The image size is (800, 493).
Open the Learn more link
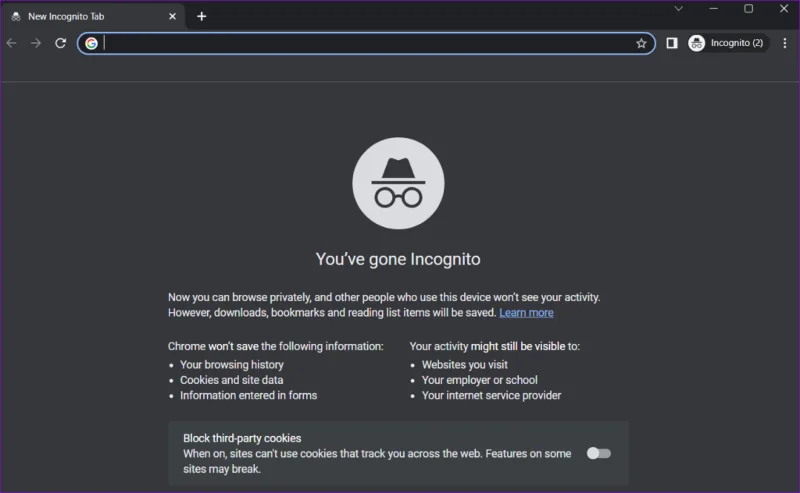526,313
